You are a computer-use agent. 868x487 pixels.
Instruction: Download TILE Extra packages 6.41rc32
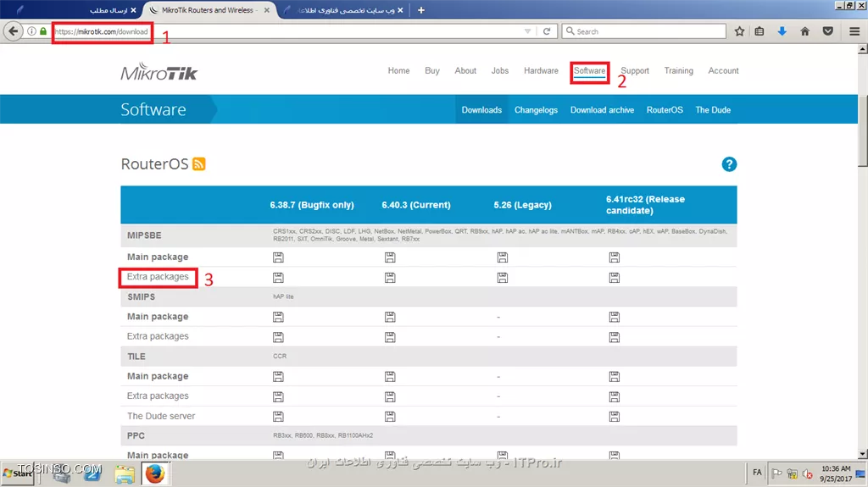(x=614, y=396)
